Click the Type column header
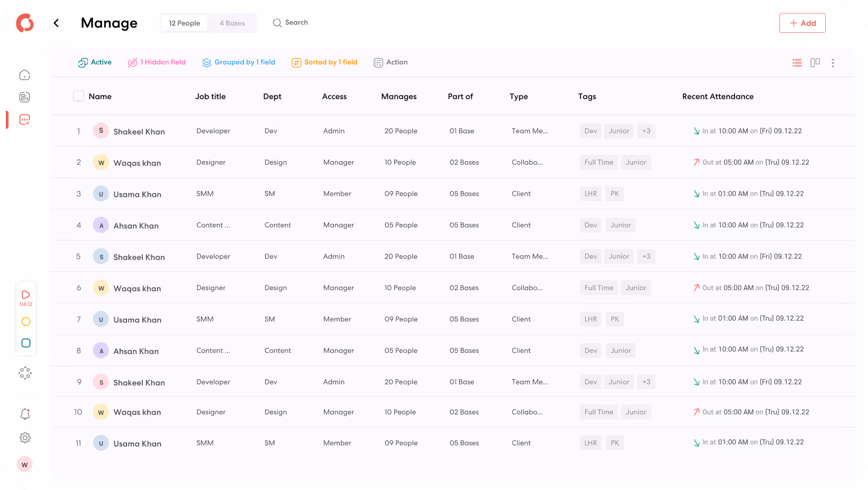The width and height of the screenshot is (868, 490). click(x=519, y=97)
